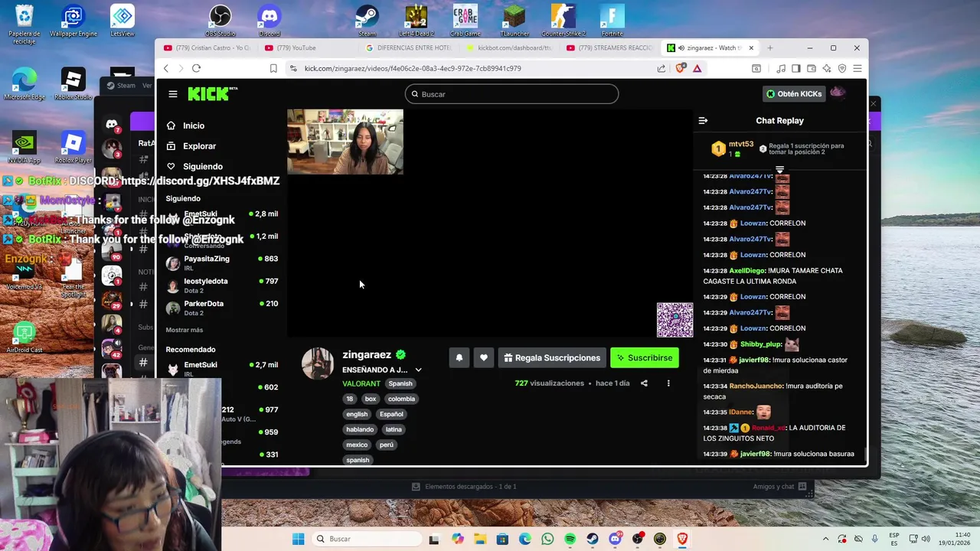Click the share page icon in address bar
Screen dimensions: 980x551
(661, 68)
